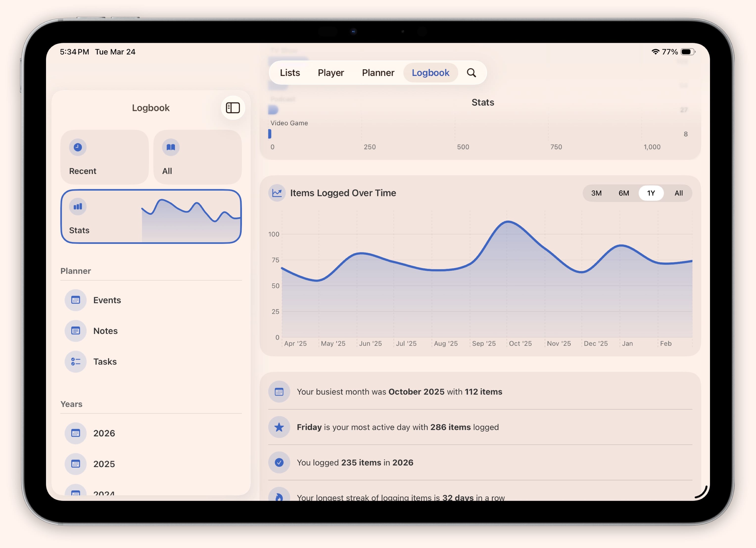Open the 2025 year entry
756x548 pixels.
point(104,464)
